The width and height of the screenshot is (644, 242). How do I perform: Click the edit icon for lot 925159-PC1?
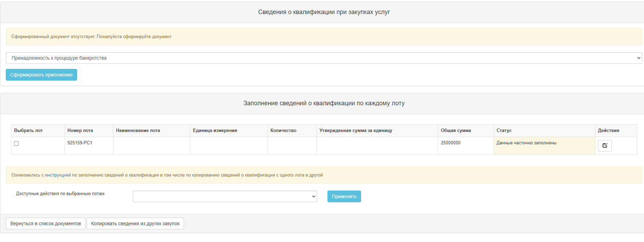tap(605, 146)
